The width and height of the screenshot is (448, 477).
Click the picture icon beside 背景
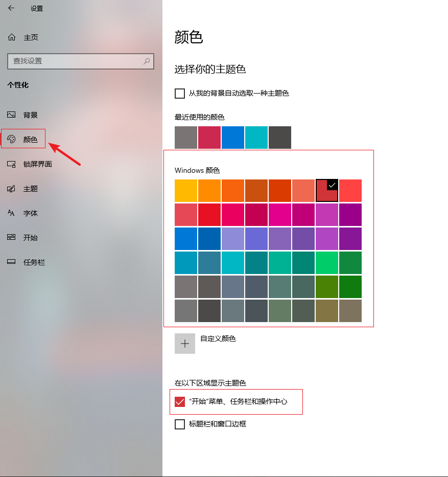coord(11,115)
